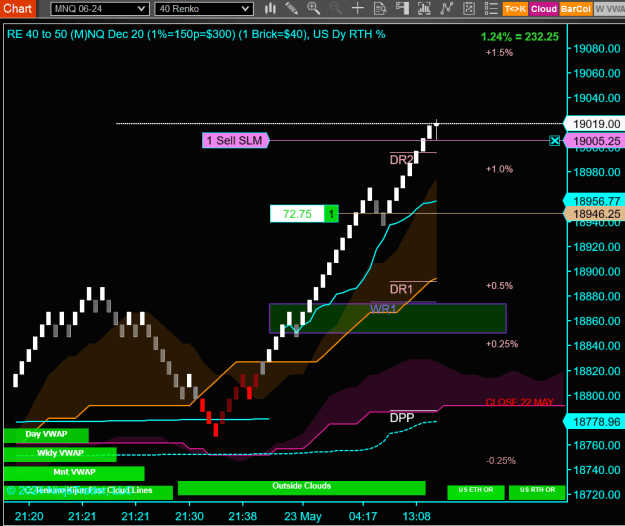Click the 1.24% = 232.25 readout
Viewport: 625px width, 526px height.
point(520,37)
